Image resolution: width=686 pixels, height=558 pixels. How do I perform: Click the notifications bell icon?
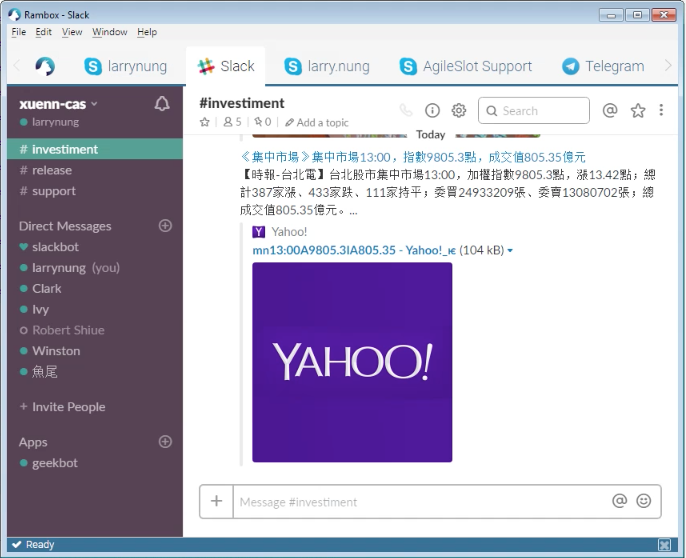(x=162, y=104)
